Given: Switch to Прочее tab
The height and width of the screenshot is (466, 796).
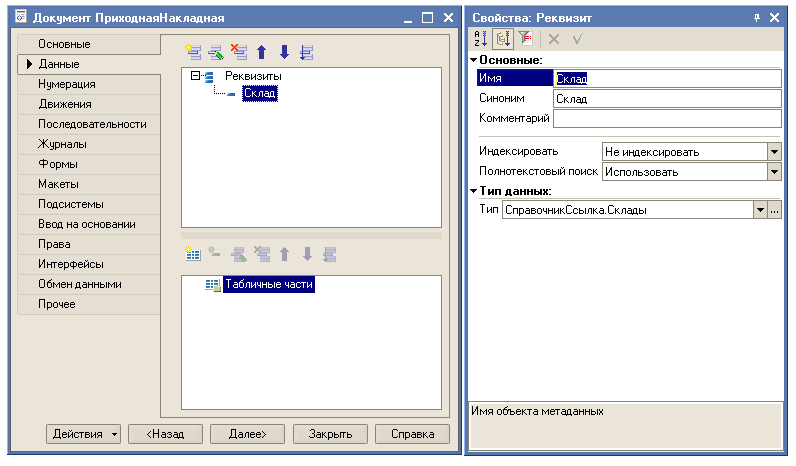Looking at the screenshot, I should tap(89, 304).
